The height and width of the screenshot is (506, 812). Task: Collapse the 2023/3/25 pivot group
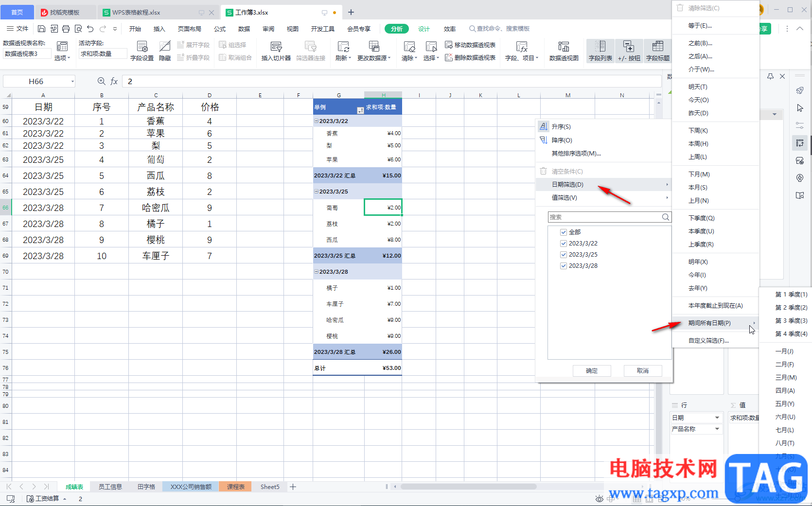[x=317, y=192]
